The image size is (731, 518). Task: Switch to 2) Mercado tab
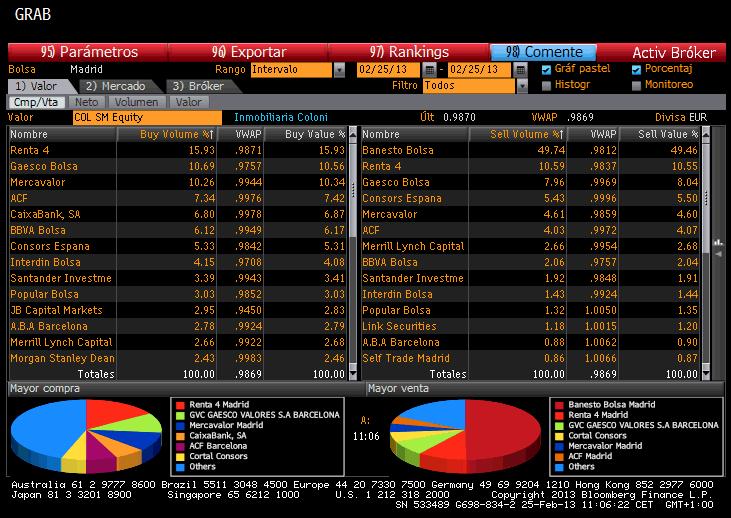point(119,86)
